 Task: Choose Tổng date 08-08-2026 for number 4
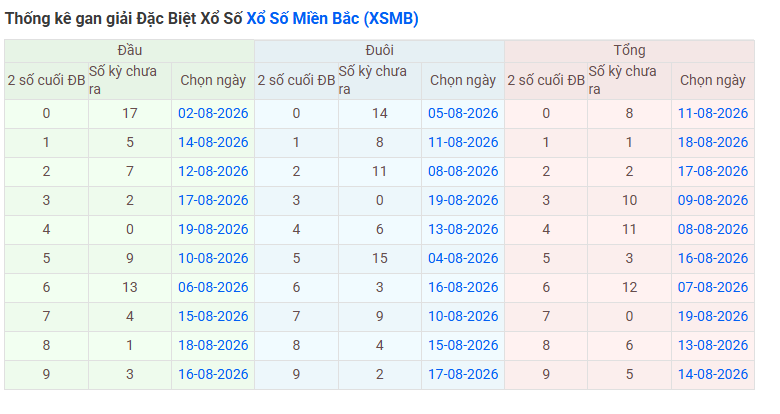[713, 229]
